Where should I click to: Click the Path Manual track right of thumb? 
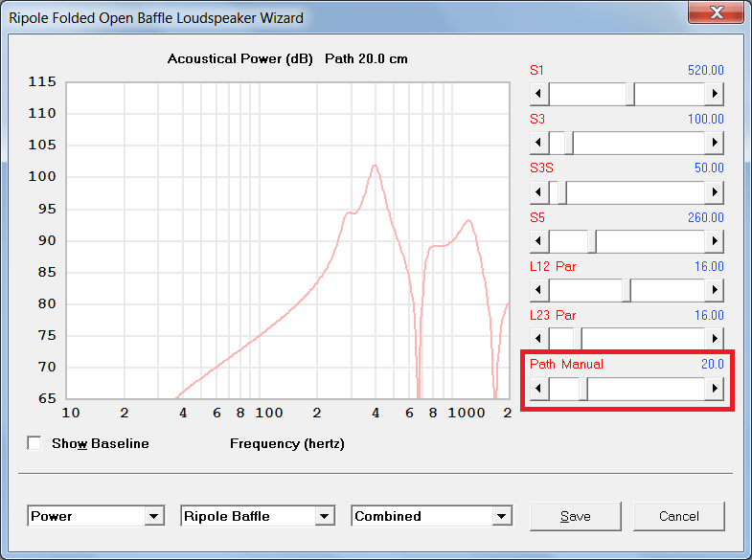pos(647,389)
